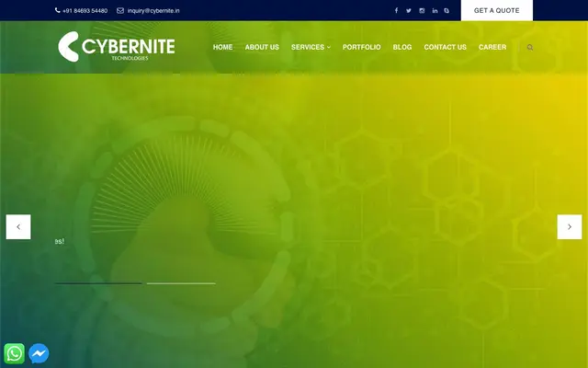Viewport: 588px width, 368px height.
Task: Open Facebook Messenger chat icon
Action: click(39, 353)
